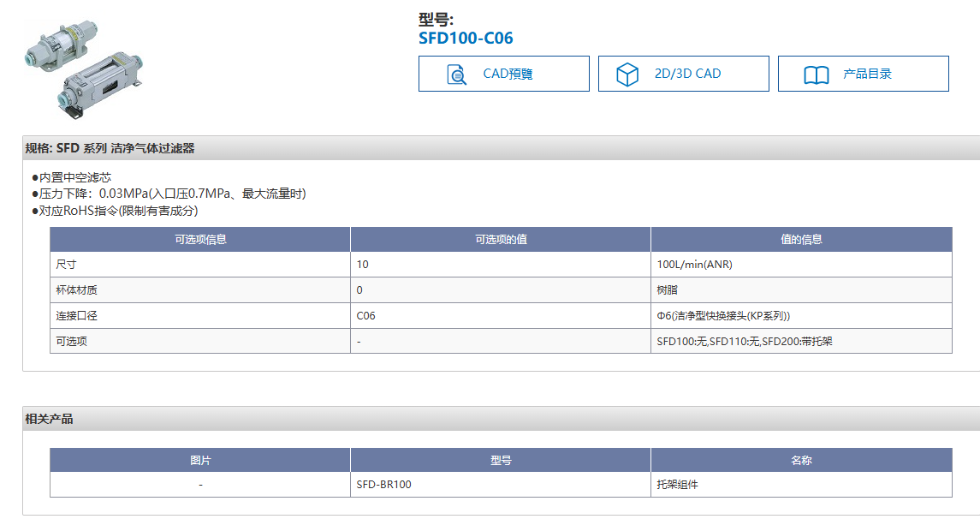
Task: Click the open book catalog icon
Action: click(817, 75)
